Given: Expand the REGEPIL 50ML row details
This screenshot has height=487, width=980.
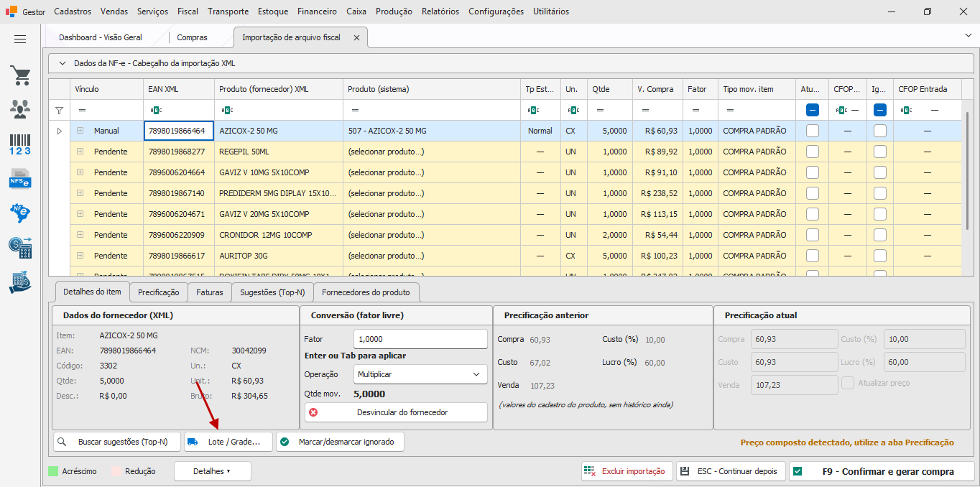Looking at the screenshot, I should pos(80,152).
